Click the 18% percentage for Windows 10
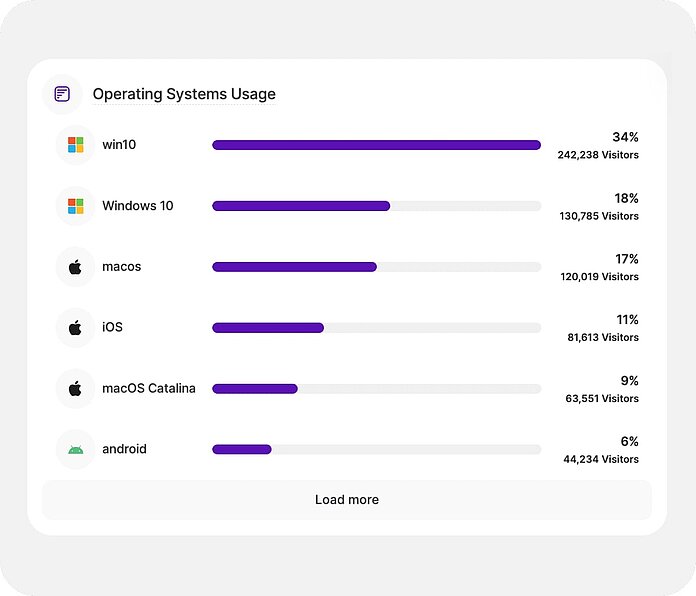Image resolution: width=696 pixels, height=596 pixels. click(626, 198)
